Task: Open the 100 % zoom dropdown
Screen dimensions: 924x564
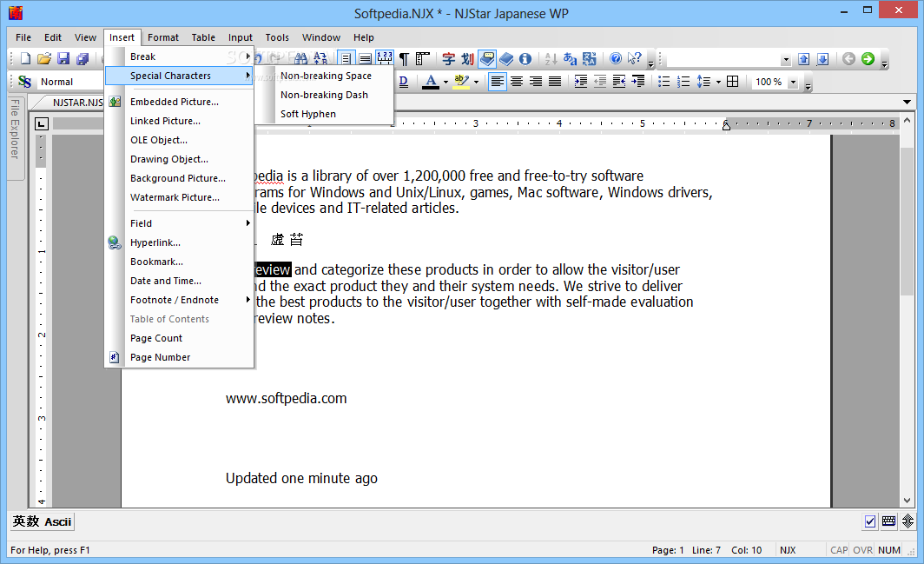Action: (793, 82)
